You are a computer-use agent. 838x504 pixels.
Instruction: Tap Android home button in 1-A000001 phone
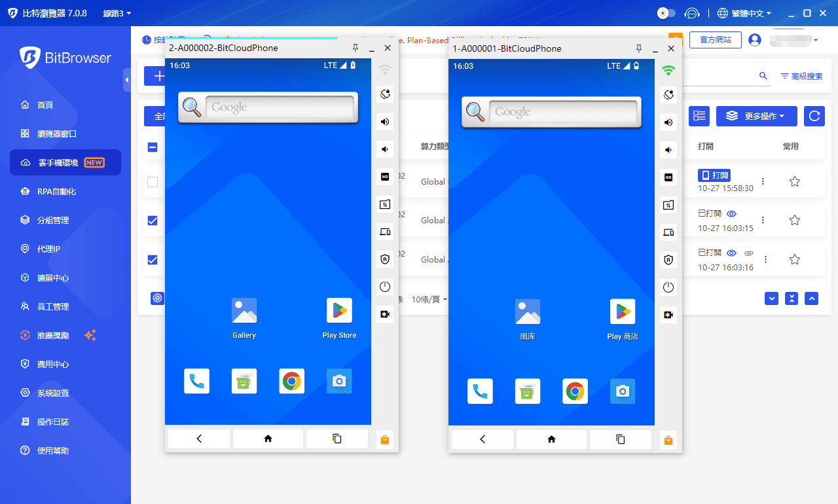pos(551,439)
